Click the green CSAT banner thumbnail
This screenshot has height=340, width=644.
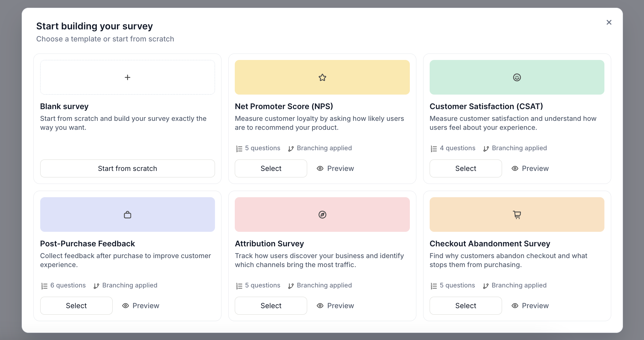coord(517,77)
